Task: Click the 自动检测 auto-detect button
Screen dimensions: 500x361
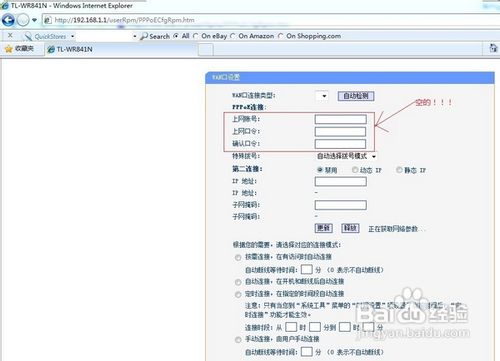Action: point(356,96)
